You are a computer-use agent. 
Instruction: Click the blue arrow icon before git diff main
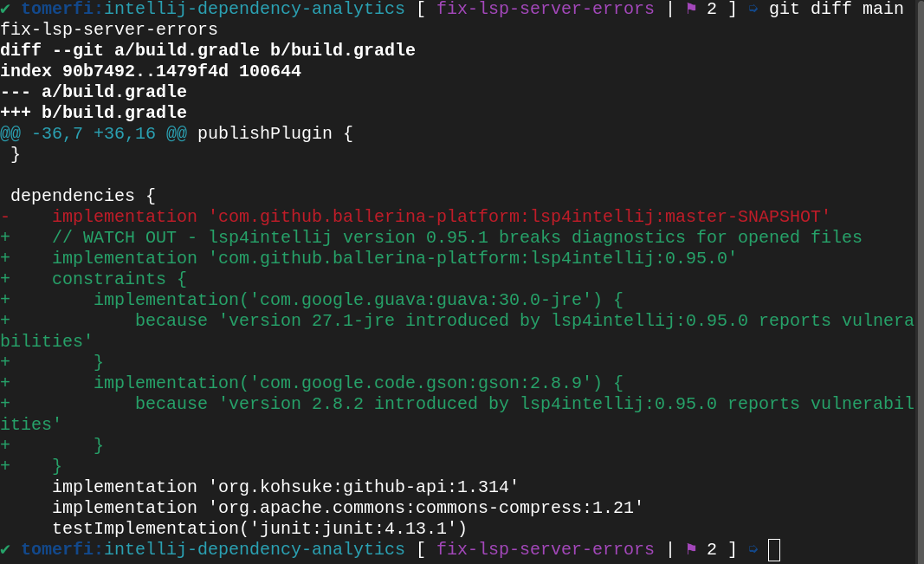[x=753, y=9]
